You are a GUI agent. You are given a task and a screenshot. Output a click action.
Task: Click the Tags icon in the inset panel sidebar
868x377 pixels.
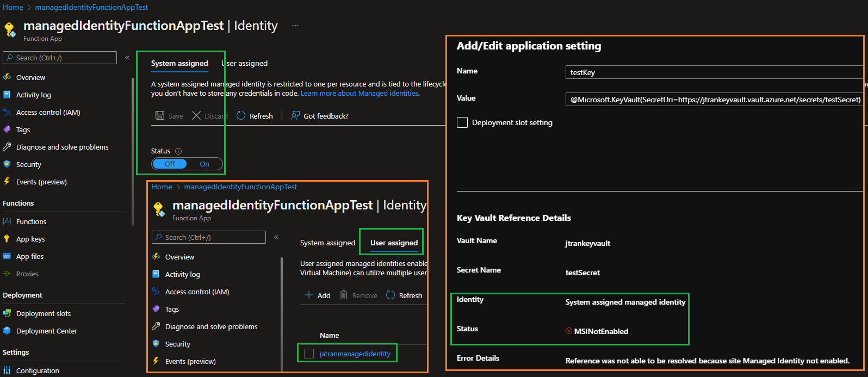coord(156,309)
